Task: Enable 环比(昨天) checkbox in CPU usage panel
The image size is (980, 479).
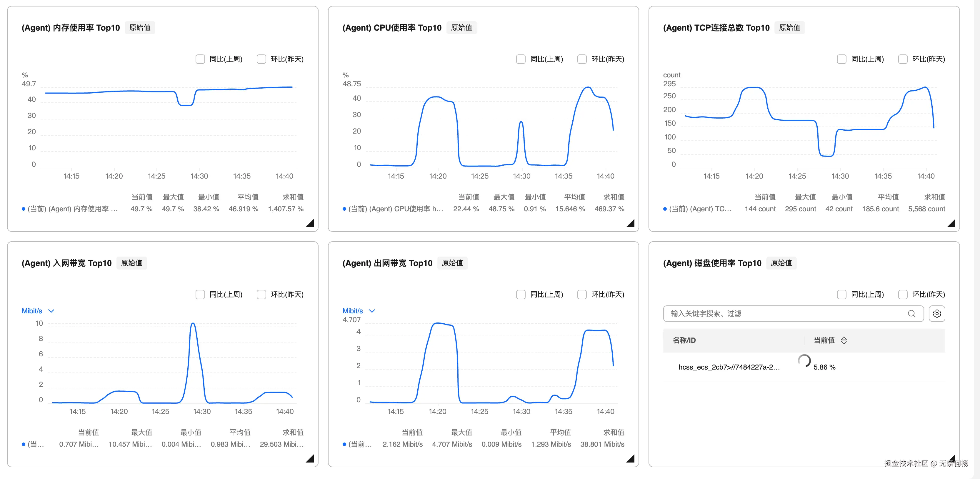Action: [x=582, y=59]
